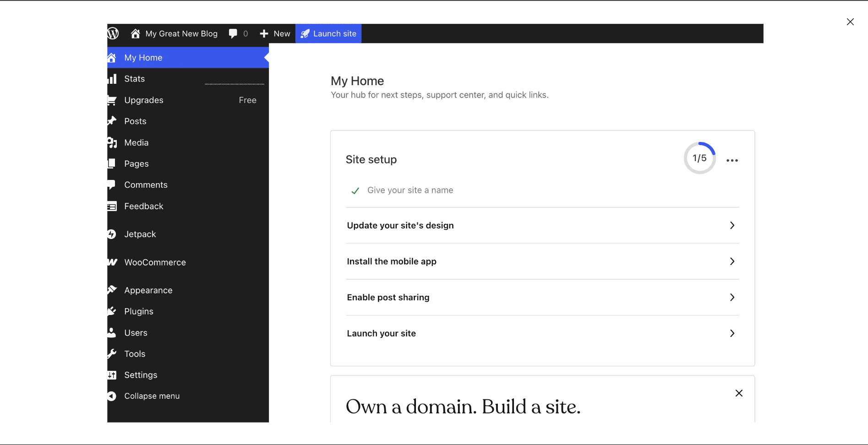This screenshot has height=445, width=868.
Task: Expand the Launch your site chevron
Action: point(732,333)
